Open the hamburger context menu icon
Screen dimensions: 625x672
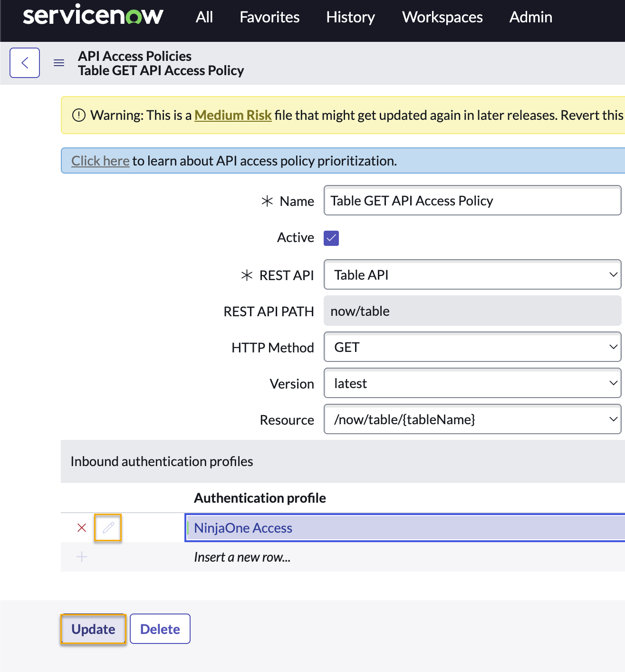[x=59, y=63]
